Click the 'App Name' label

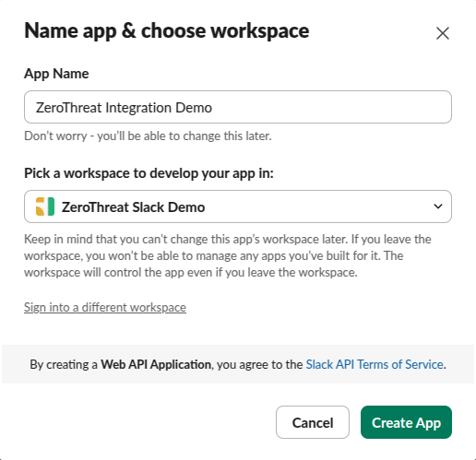point(56,74)
